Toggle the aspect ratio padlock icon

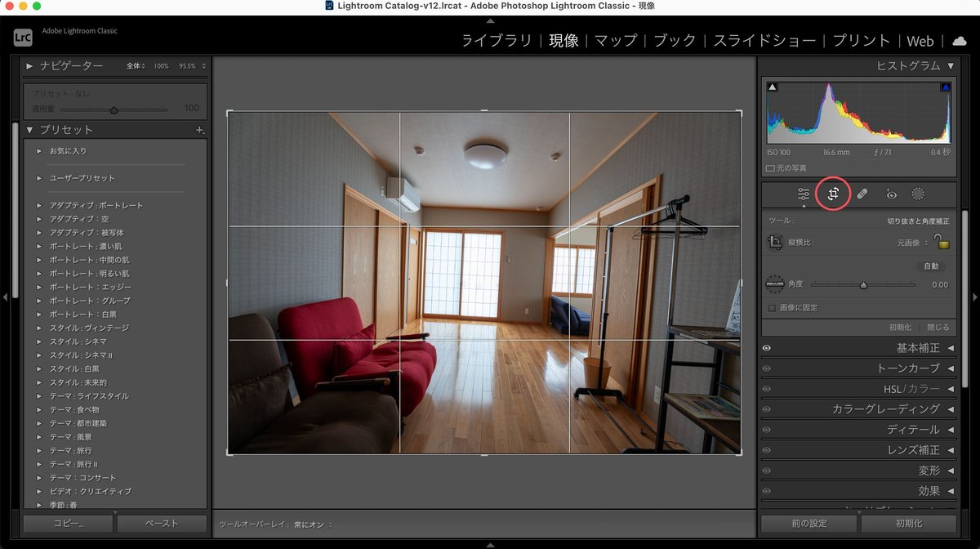(x=942, y=241)
